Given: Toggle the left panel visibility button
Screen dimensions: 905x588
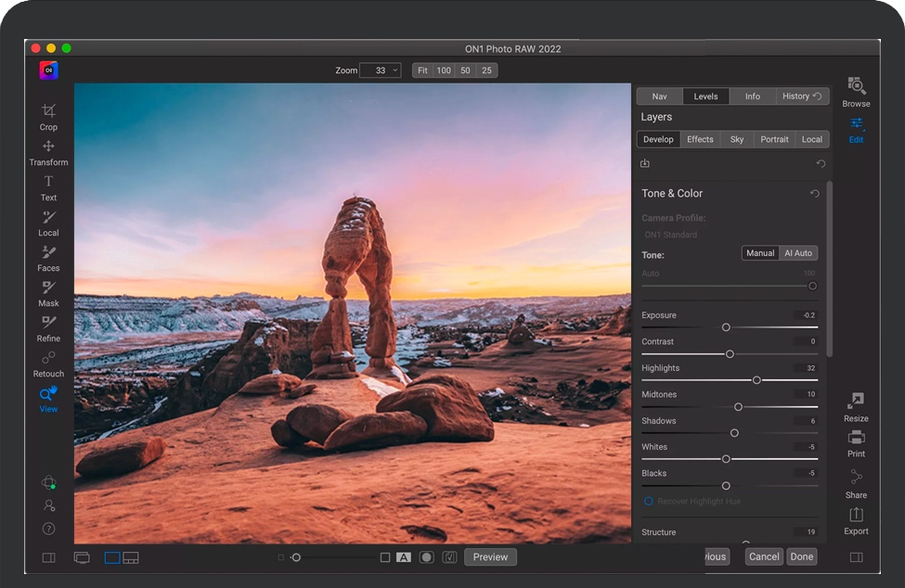Looking at the screenshot, I should click(x=49, y=557).
